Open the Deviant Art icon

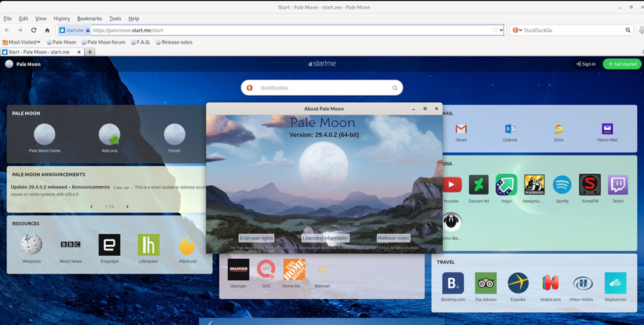pyautogui.click(x=479, y=185)
